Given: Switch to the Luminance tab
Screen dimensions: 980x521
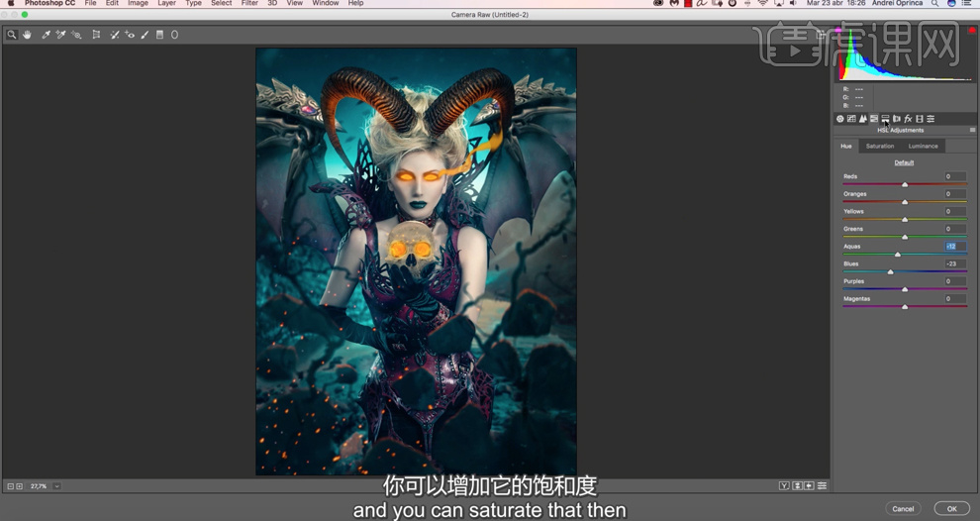Looking at the screenshot, I should (924, 146).
